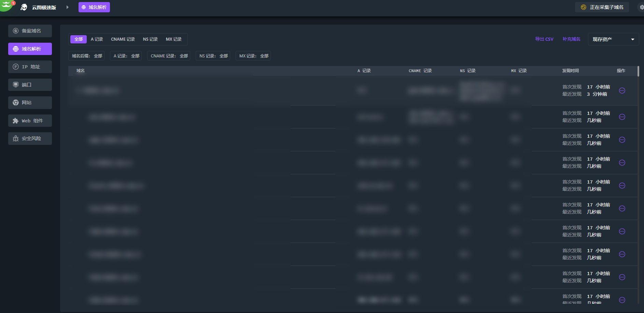Open the Web 组件 sidebar section
644x313 pixels.
(x=30, y=121)
